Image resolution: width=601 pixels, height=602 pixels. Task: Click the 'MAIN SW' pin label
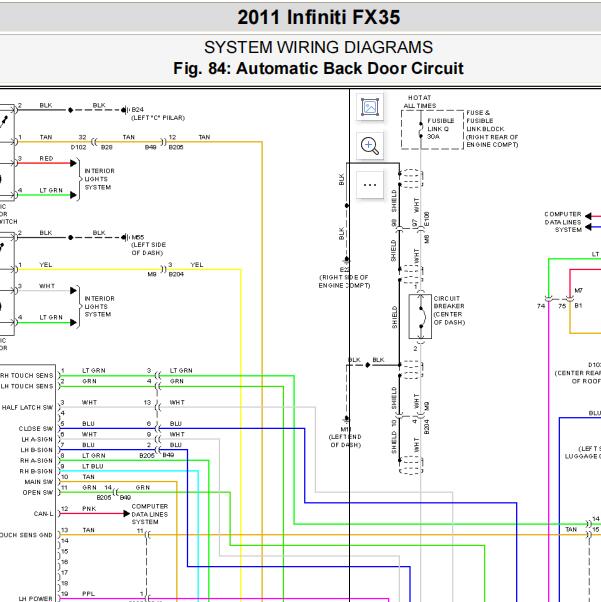coord(39,482)
